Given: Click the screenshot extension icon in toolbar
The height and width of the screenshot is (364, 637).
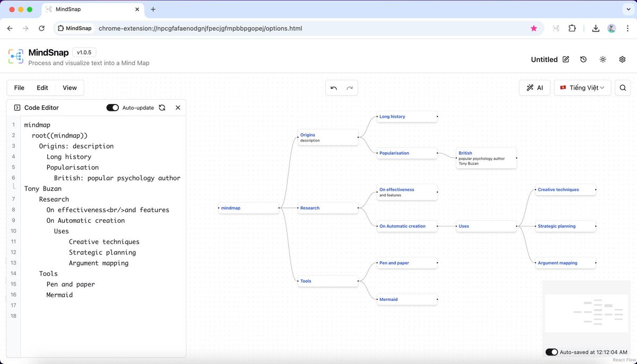Looking at the screenshot, I should click(556, 28).
